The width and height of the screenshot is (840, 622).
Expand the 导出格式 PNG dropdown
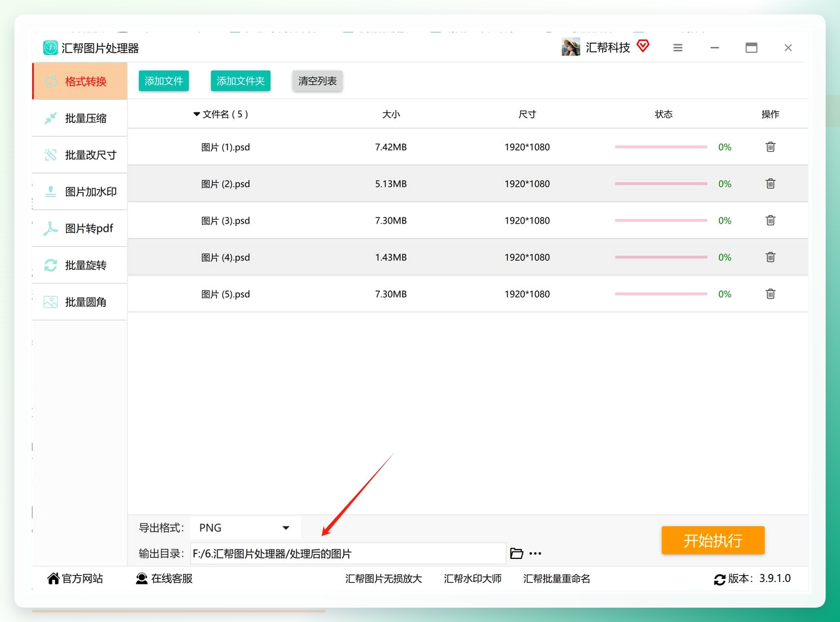(246, 528)
